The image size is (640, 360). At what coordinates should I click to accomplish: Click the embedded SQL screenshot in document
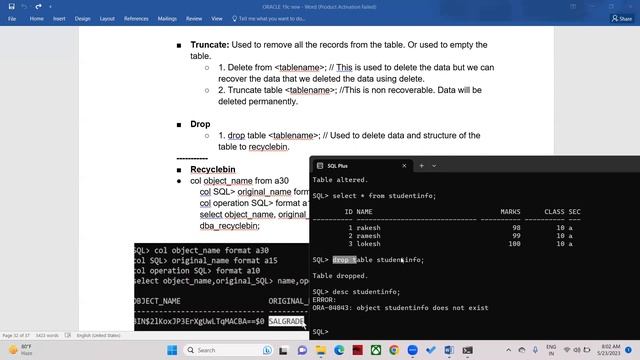tap(222, 287)
